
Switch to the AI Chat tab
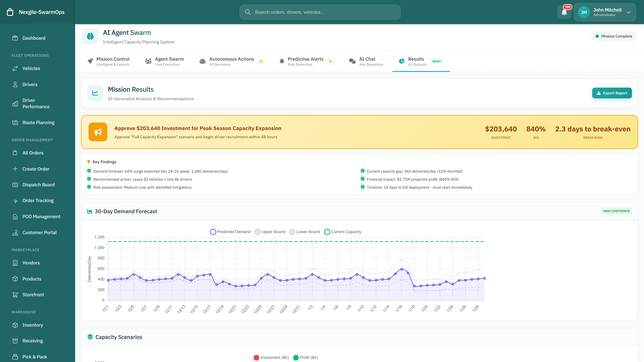click(367, 61)
